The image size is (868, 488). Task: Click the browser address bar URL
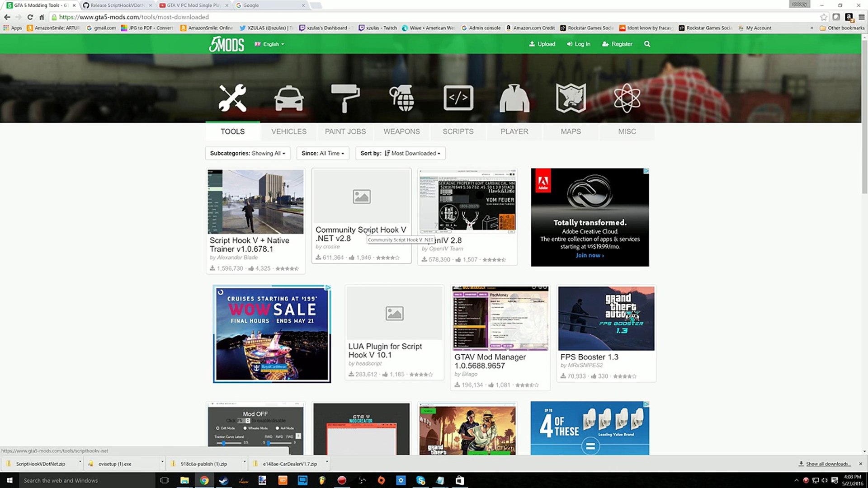(x=134, y=17)
